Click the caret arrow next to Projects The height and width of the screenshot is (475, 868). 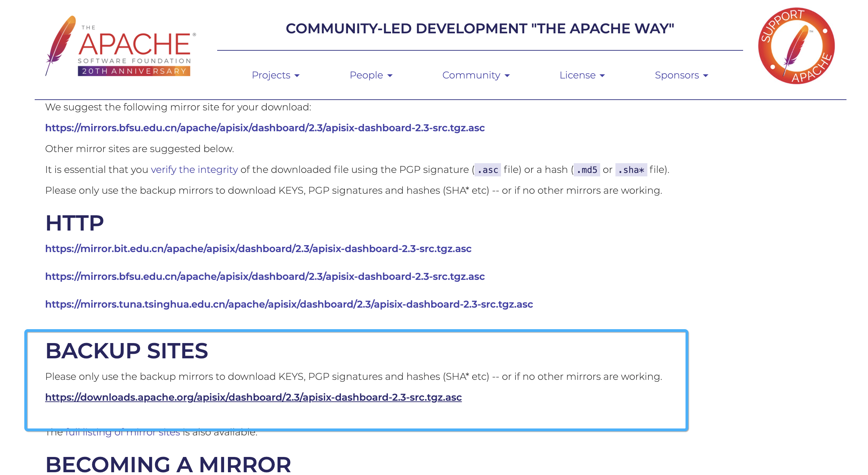click(x=297, y=76)
